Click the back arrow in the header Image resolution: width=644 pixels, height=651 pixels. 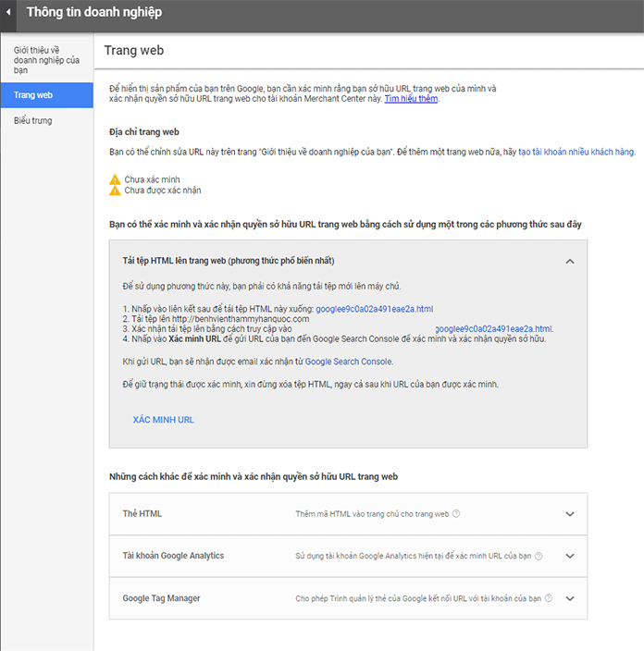click(8, 13)
